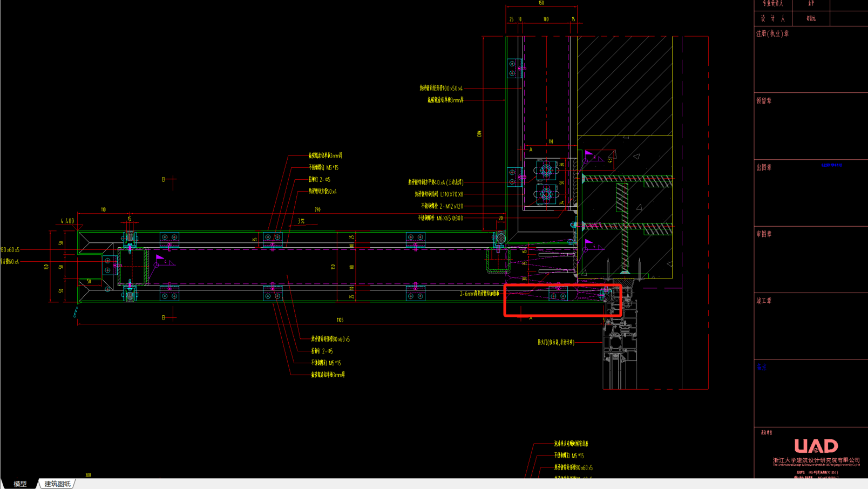Click the 2-6mm厚热浸镀锌加筋板 label
Screen dimensions: 868x489
click(479, 294)
